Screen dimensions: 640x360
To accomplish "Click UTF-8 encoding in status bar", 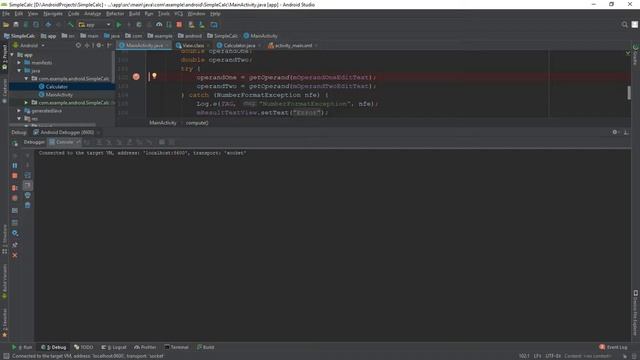I will pyautogui.click(x=553, y=356).
